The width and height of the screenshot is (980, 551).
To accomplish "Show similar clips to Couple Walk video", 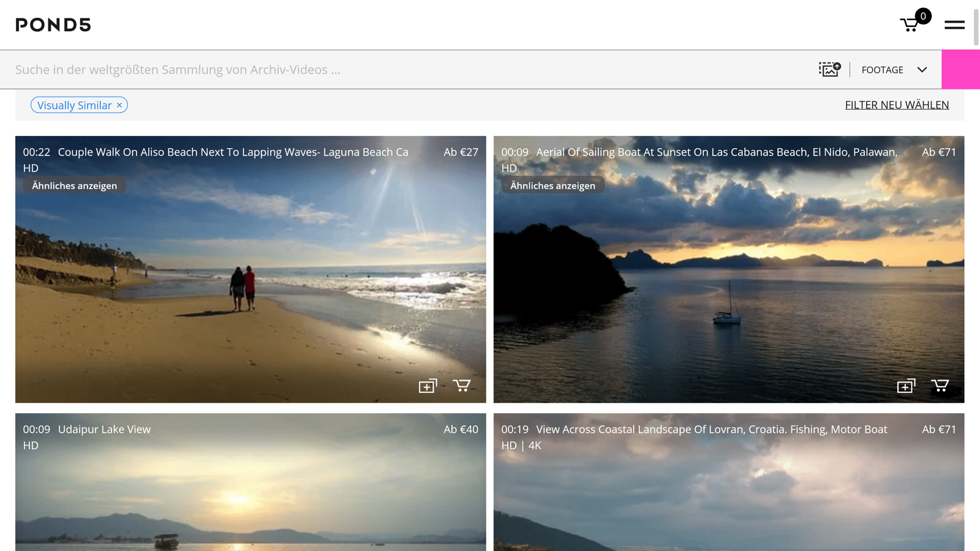I will tap(74, 186).
